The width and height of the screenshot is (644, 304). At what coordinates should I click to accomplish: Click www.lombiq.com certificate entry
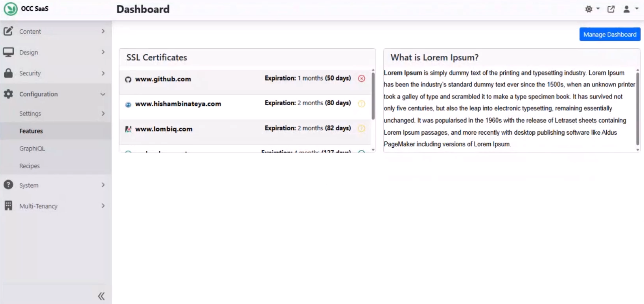click(x=164, y=129)
